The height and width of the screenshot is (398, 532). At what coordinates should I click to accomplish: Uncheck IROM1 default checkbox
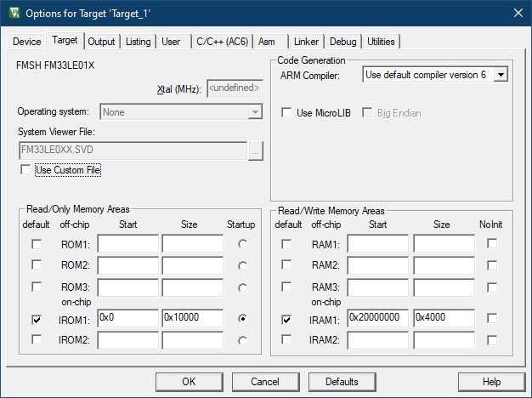[36, 320]
